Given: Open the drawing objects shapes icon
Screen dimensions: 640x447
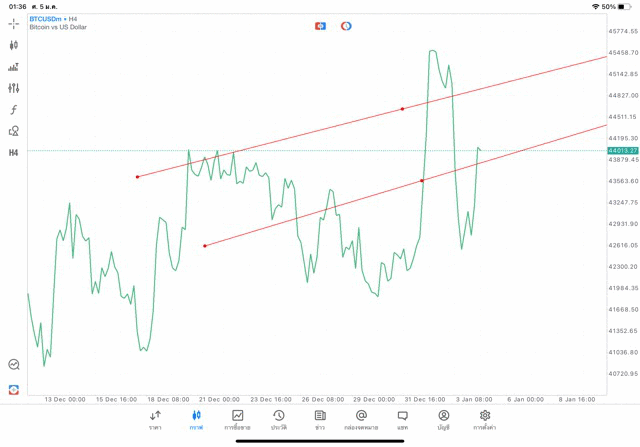Looking at the screenshot, I should click(x=14, y=131).
